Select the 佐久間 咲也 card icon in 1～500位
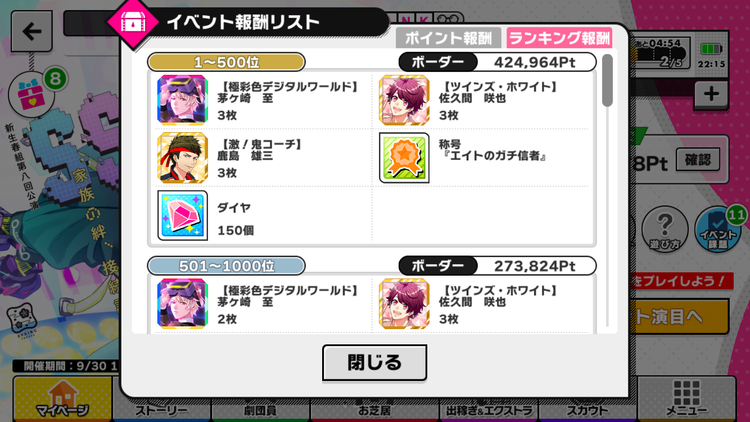Screen dimensions: 750x422 coord(404,100)
